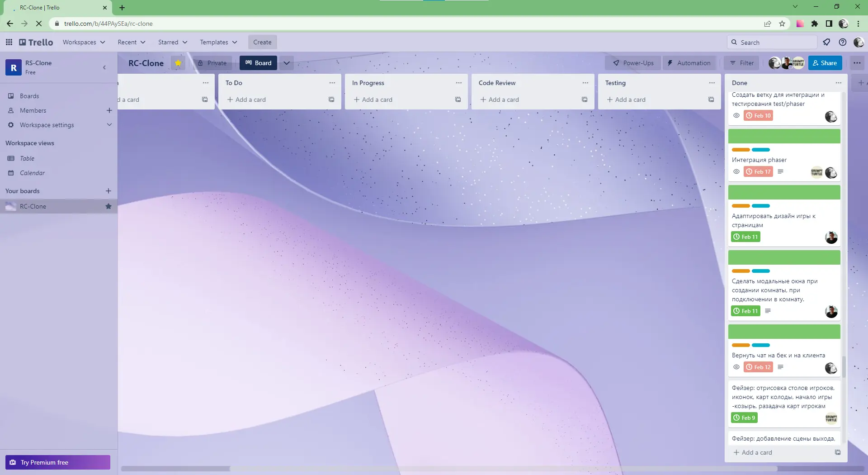Open the Trello apps grid icon
Viewport: 868px width, 475px height.
[x=9, y=42]
